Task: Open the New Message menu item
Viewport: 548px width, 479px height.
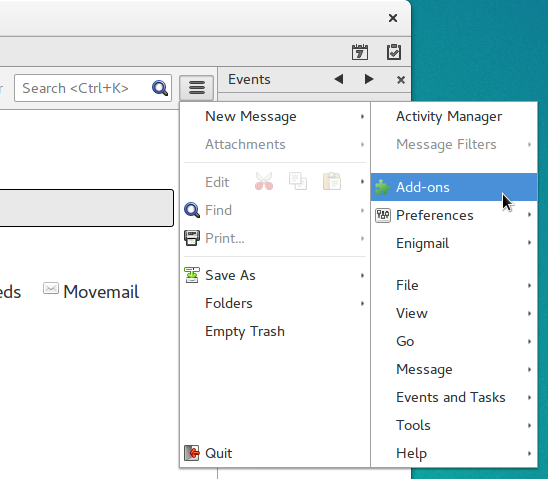Action: 275,116
